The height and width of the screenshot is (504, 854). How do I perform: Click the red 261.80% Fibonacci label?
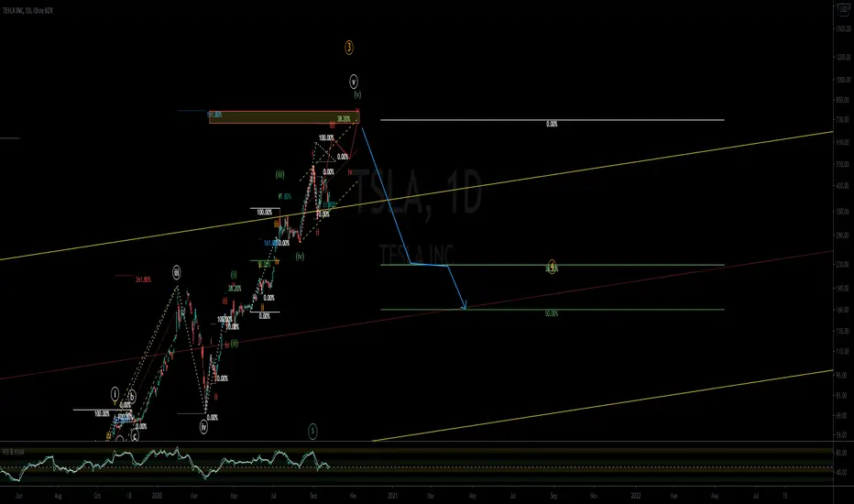tap(143, 280)
